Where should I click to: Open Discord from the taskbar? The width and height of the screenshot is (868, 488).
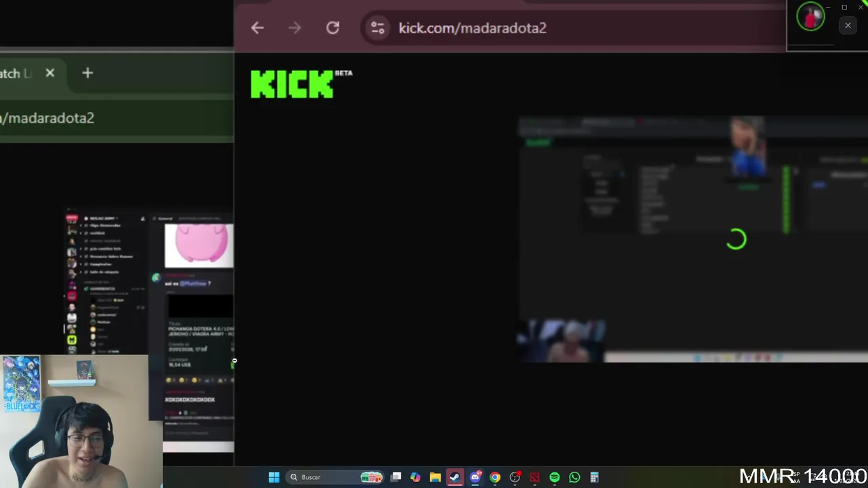475,477
